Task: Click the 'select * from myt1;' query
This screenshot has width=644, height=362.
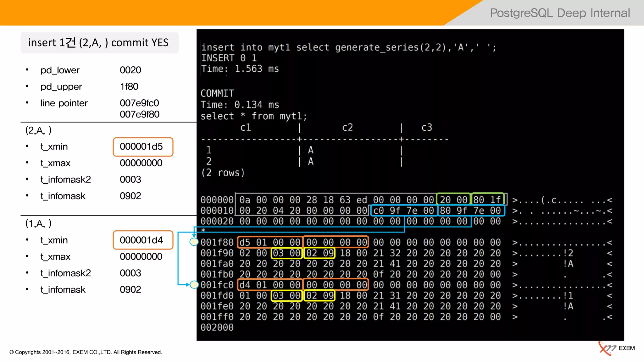Action: pos(254,116)
